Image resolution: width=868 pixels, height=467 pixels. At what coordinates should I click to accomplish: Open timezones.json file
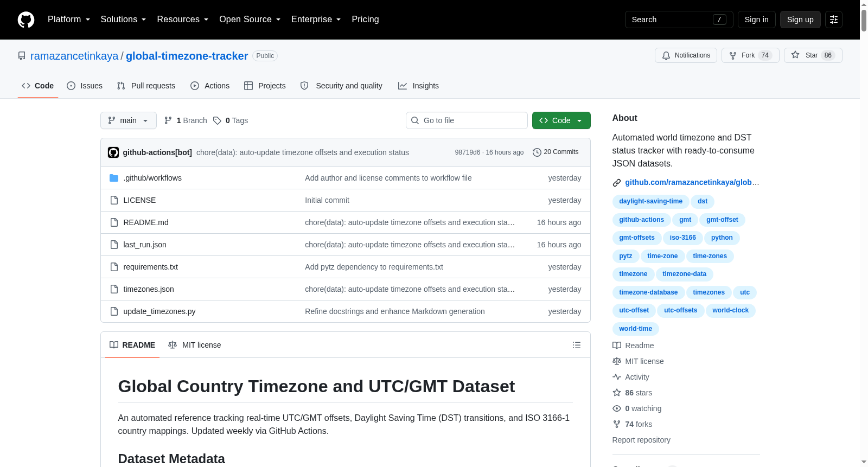(x=149, y=289)
